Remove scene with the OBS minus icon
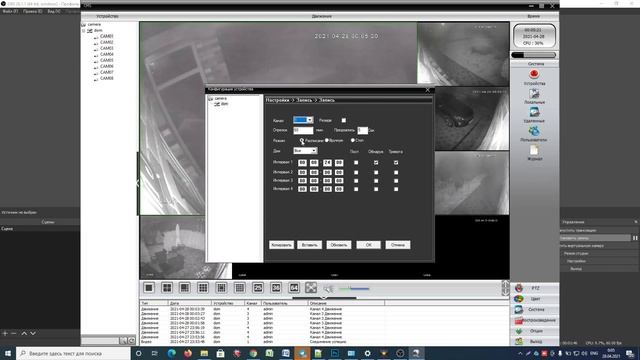 [13, 333]
